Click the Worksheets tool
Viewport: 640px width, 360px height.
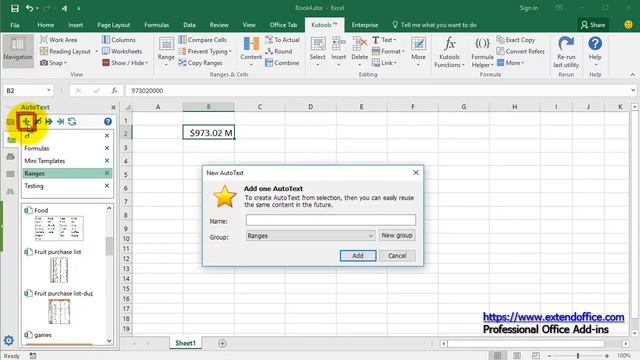point(122,51)
